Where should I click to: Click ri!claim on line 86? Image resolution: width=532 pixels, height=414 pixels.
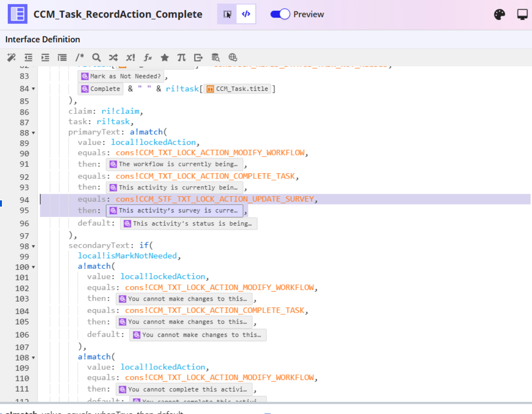120,112
